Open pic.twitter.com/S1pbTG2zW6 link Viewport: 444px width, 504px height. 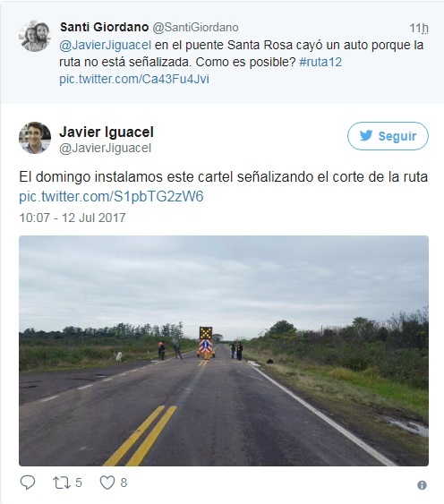pyautogui.click(x=111, y=196)
